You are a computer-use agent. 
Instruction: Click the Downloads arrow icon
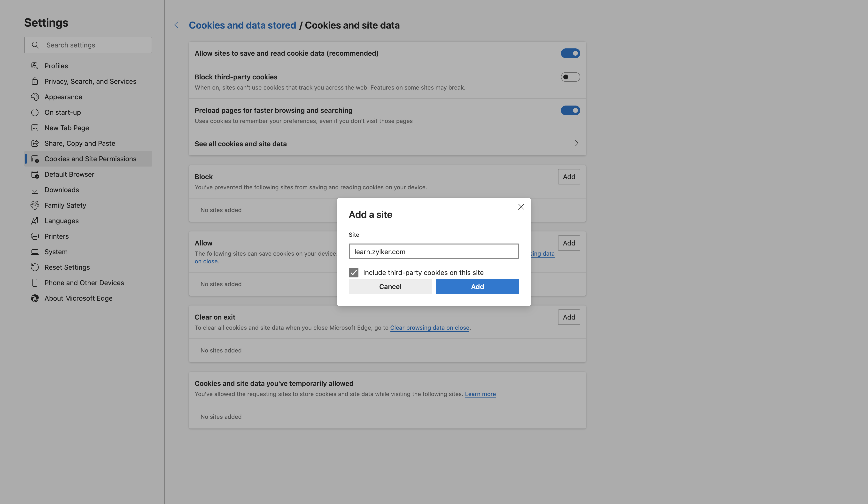[35, 190]
